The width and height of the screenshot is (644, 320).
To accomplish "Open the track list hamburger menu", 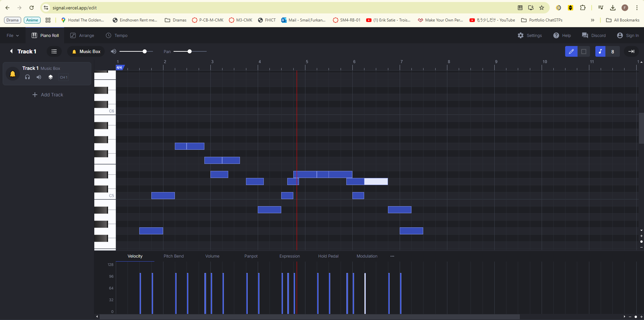I will [54, 51].
